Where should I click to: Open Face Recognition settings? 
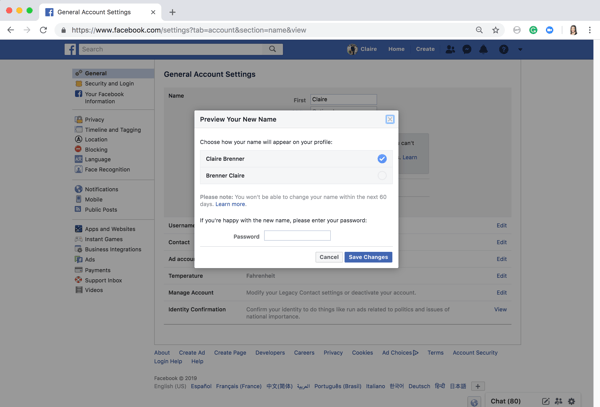(107, 169)
